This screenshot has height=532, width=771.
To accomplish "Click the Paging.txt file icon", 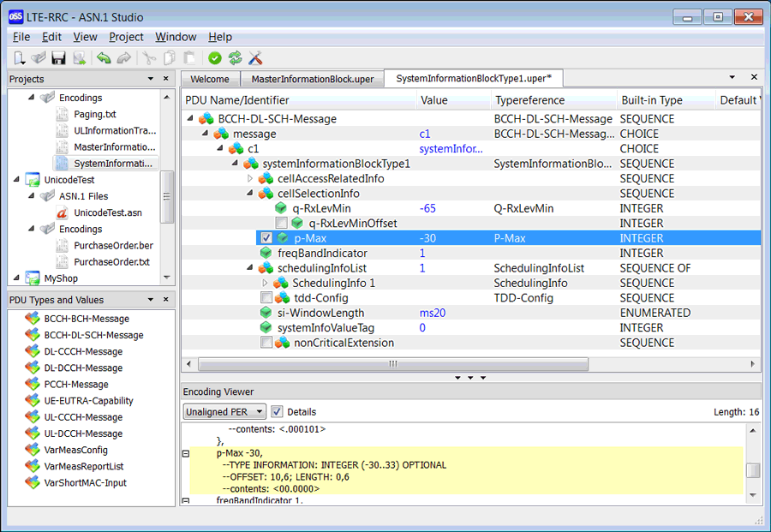I will point(62,114).
